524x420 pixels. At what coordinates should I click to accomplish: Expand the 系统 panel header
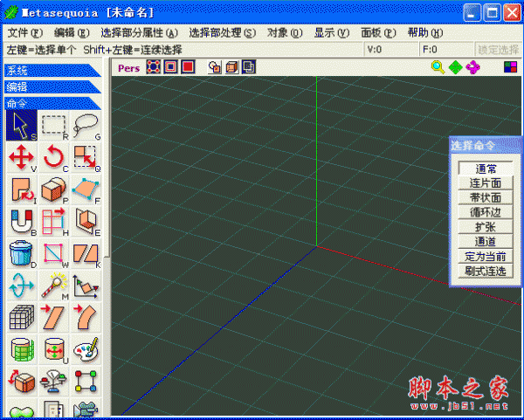click(x=52, y=71)
